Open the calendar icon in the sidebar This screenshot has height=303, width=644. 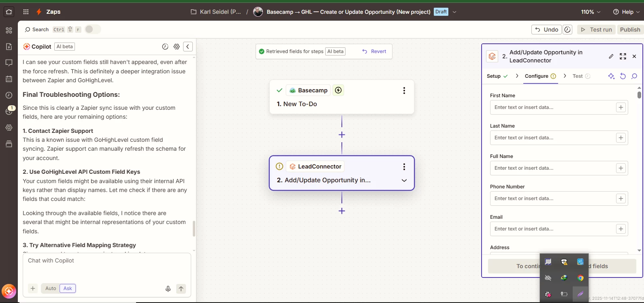9,79
